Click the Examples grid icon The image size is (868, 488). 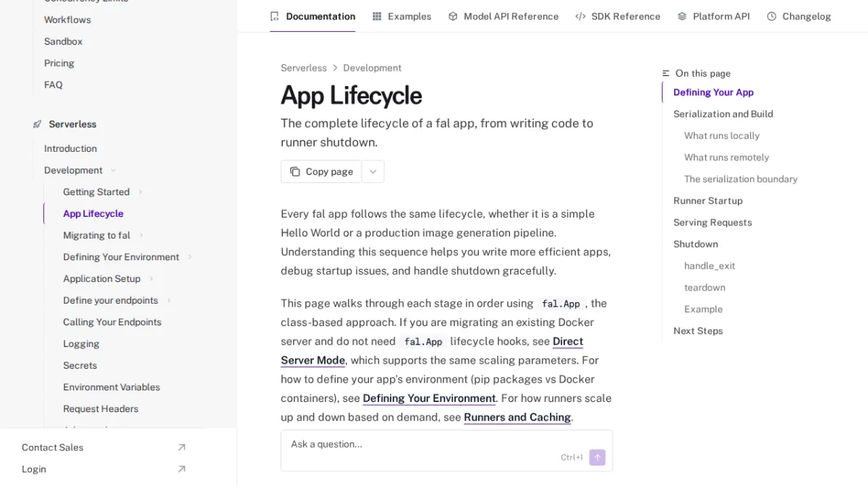377,16
